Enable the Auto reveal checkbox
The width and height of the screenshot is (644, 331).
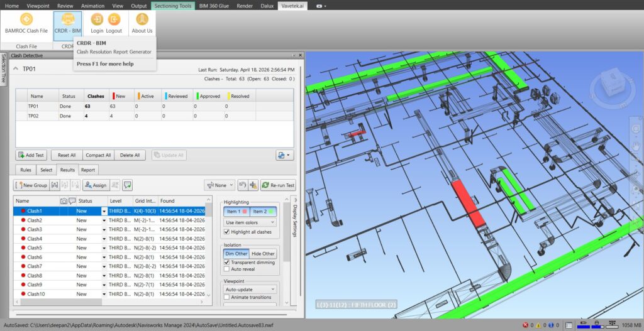pos(226,269)
